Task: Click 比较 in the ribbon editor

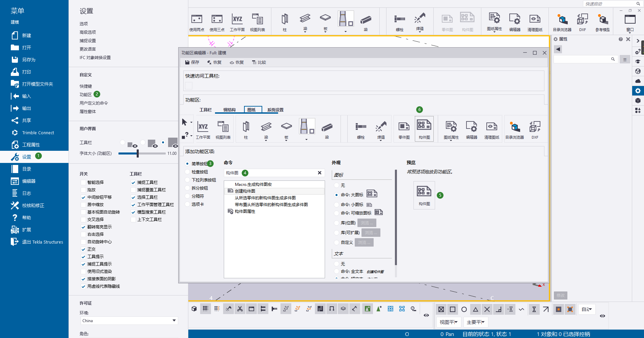Action: (259, 62)
